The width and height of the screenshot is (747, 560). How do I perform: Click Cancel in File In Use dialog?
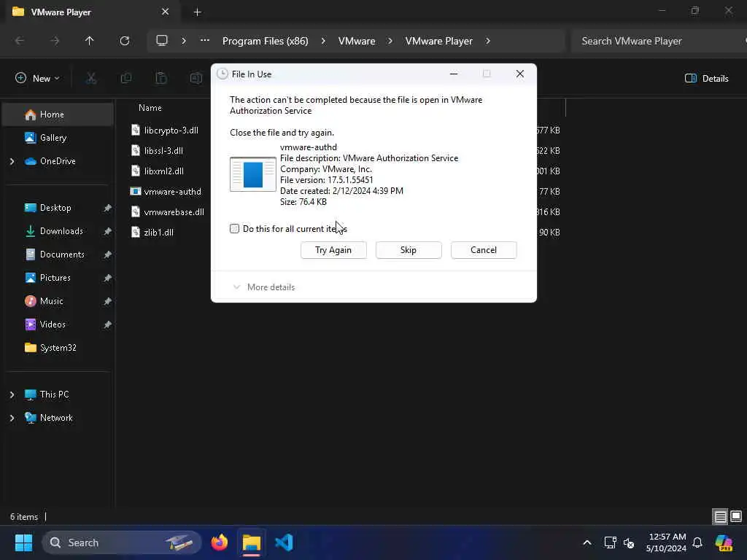[484, 250]
